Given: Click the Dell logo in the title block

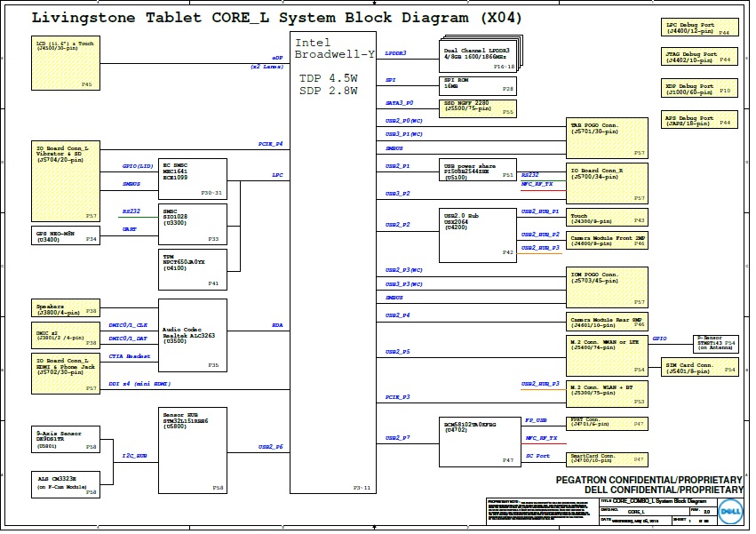Looking at the screenshot, I should [730, 512].
